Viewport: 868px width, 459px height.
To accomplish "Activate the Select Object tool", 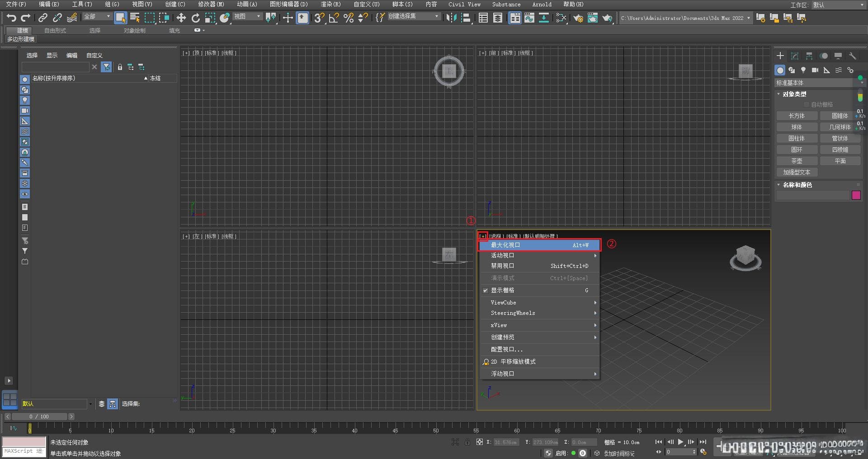I will click(x=121, y=18).
